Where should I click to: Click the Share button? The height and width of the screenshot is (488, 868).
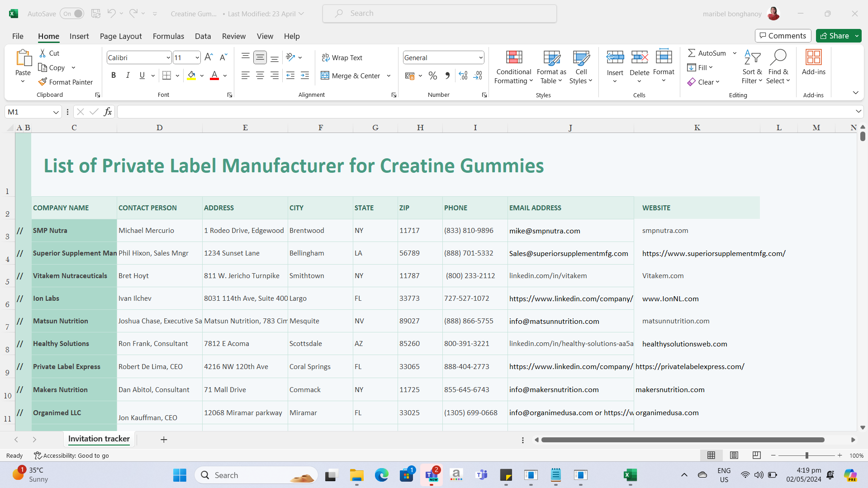[835, 36]
